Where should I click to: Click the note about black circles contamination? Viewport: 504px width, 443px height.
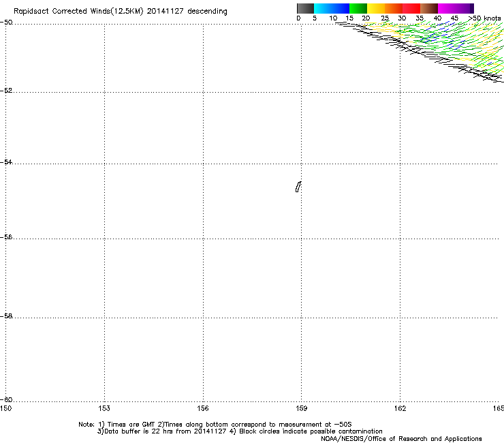click(x=306, y=431)
